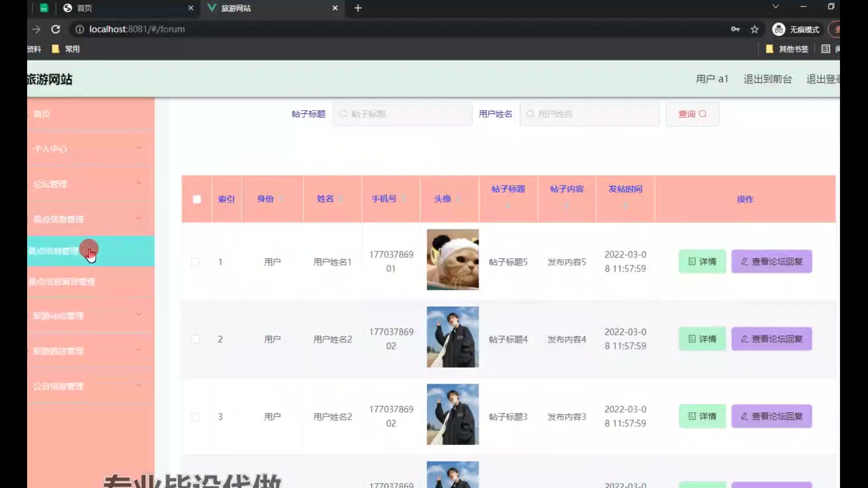The image size is (868, 488).
Task: Expand the 公告信息管理 sidebar menu
Action: pos(90,386)
